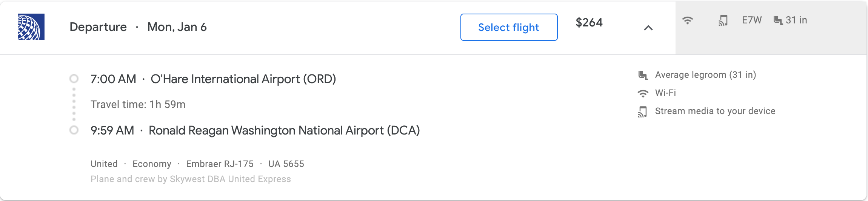
Task: Click the O'Hare International Airport (ORD) text
Action: [x=243, y=79]
